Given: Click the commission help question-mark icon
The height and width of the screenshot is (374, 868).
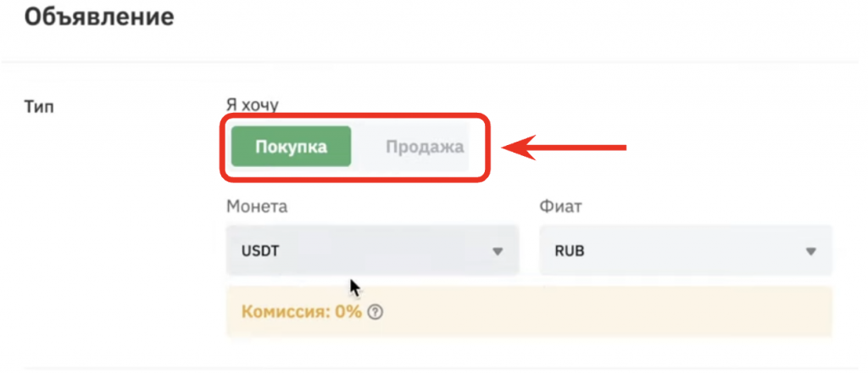Looking at the screenshot, I should coord(377,312).
